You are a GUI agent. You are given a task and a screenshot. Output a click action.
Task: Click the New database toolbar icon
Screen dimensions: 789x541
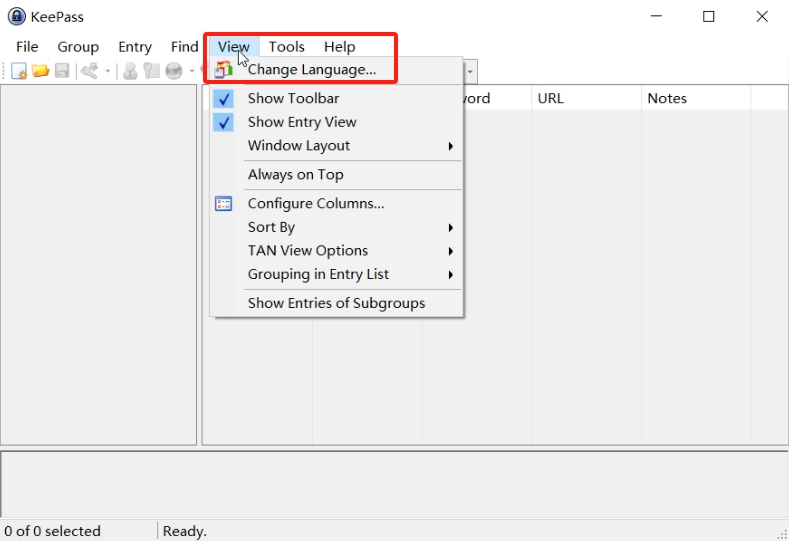click(x=19, y=71)
